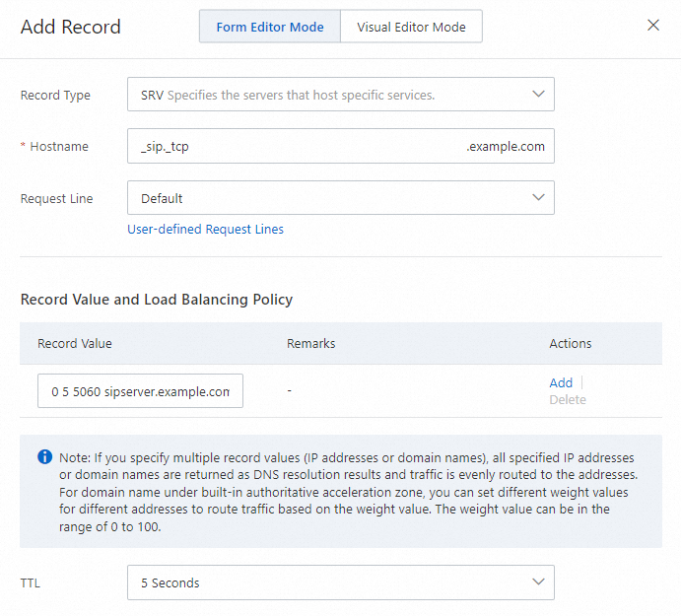Close the Add Record dialog

(652, 26)
